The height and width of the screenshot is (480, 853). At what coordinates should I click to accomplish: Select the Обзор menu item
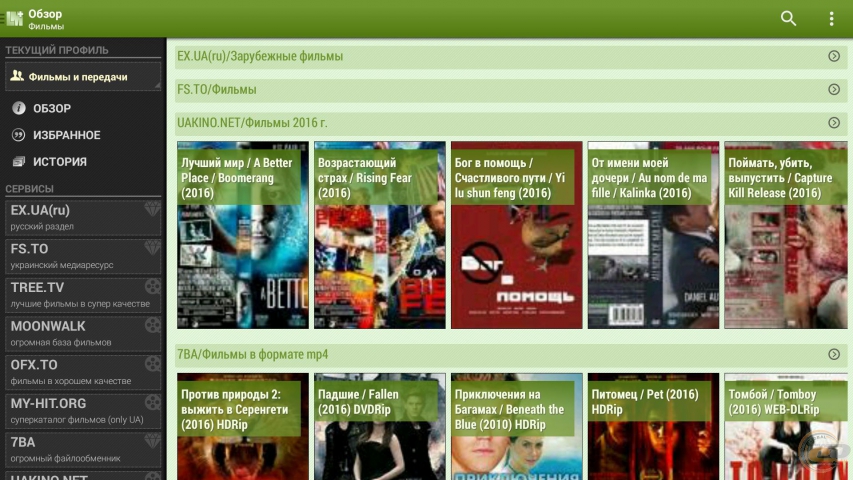click(x=51, y=108)
